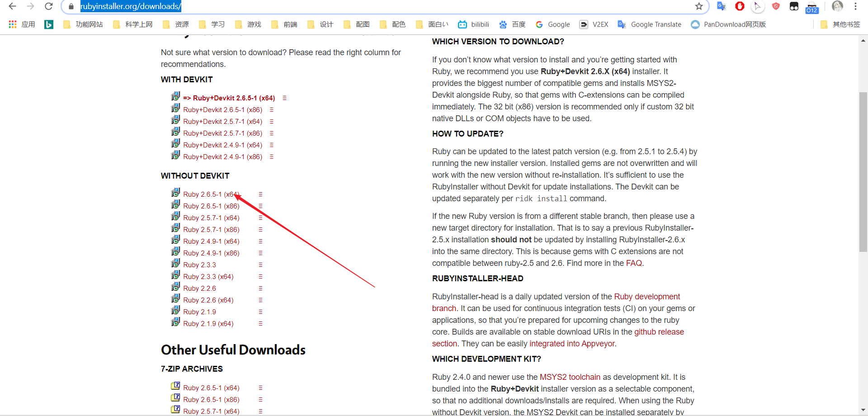Screen dimensions: 868x416
Task: Open the FAQ link
Action: [x=634, y=263]
